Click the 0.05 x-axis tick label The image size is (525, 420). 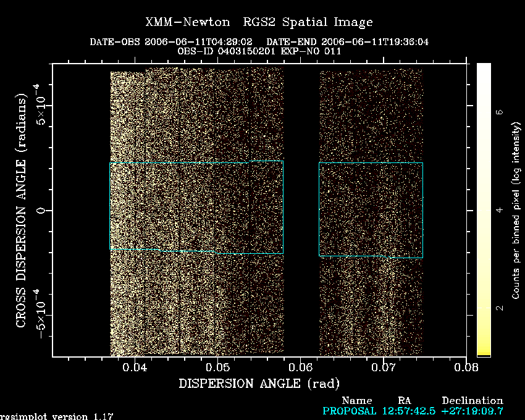point(218,367)
